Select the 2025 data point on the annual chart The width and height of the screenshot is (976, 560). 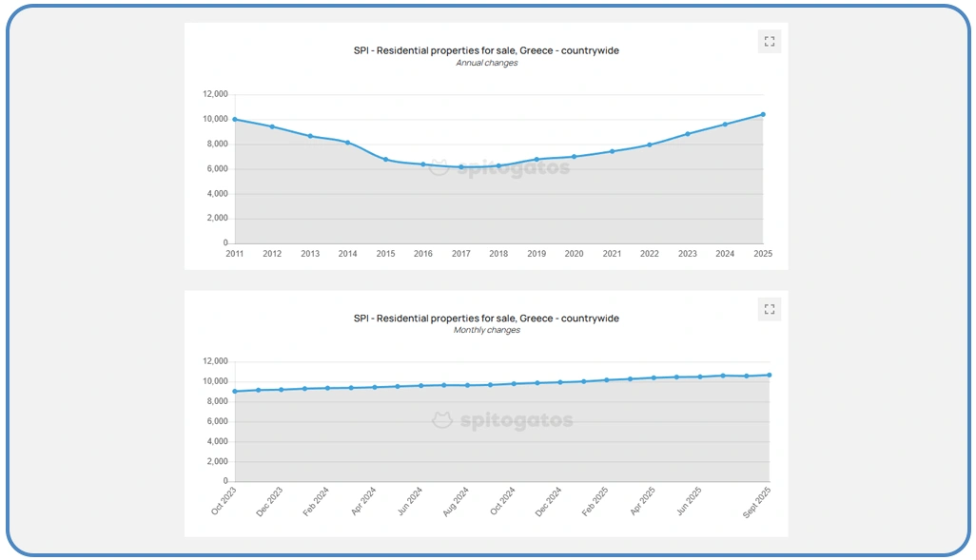click(x=763, y=114)
